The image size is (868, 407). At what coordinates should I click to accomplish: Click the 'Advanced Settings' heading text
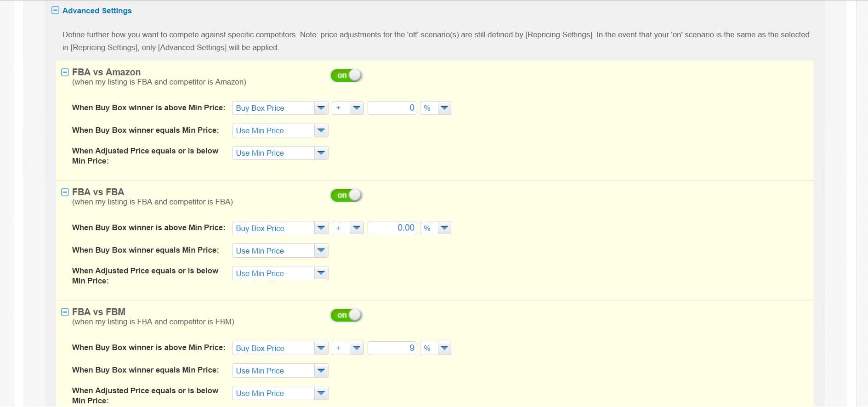coord(97,11)
